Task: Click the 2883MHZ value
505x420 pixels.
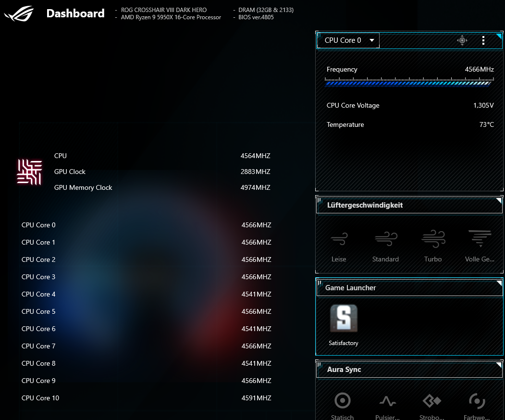Action: 256,172
